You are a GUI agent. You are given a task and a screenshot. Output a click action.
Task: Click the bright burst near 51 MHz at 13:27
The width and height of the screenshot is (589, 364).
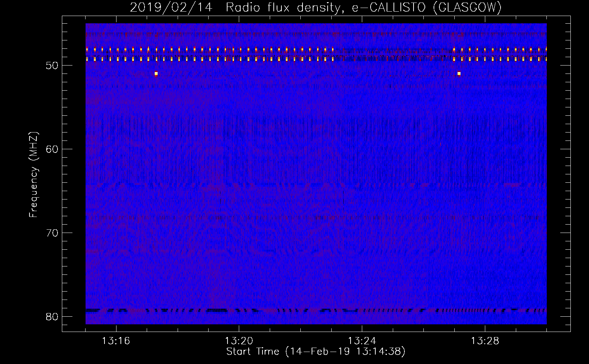click(x=459, y=74)
